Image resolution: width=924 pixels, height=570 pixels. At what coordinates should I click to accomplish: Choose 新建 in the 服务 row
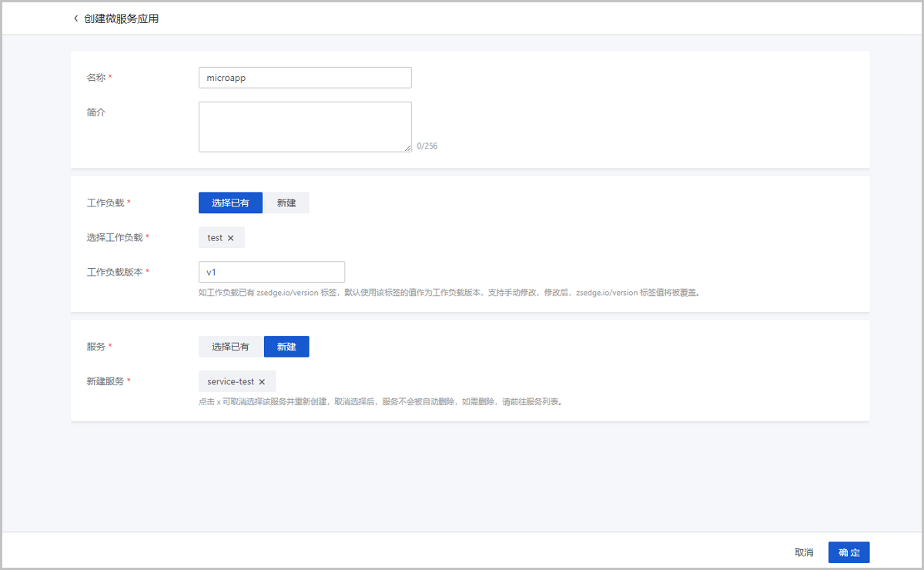pyautogui.click(x=286, y=347)
